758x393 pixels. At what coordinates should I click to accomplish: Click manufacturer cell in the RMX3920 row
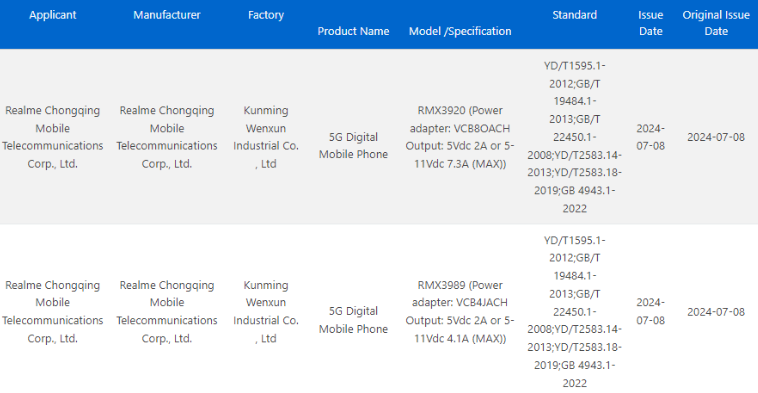coord(167,137)
